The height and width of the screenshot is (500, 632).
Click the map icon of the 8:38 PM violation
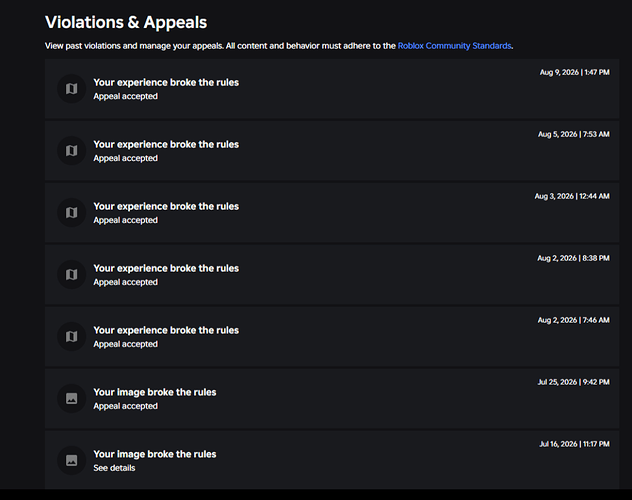click(71, 275)
